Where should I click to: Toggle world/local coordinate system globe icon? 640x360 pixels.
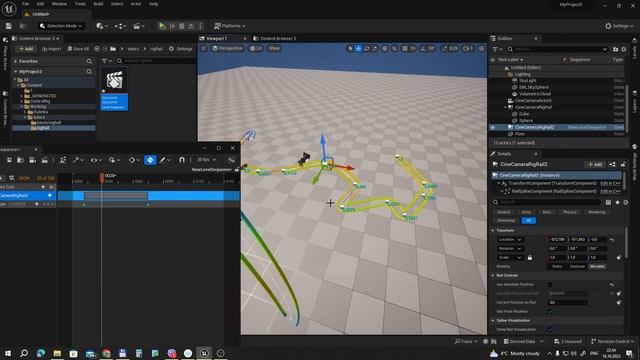pyautogui.click(x=384, y=48)
